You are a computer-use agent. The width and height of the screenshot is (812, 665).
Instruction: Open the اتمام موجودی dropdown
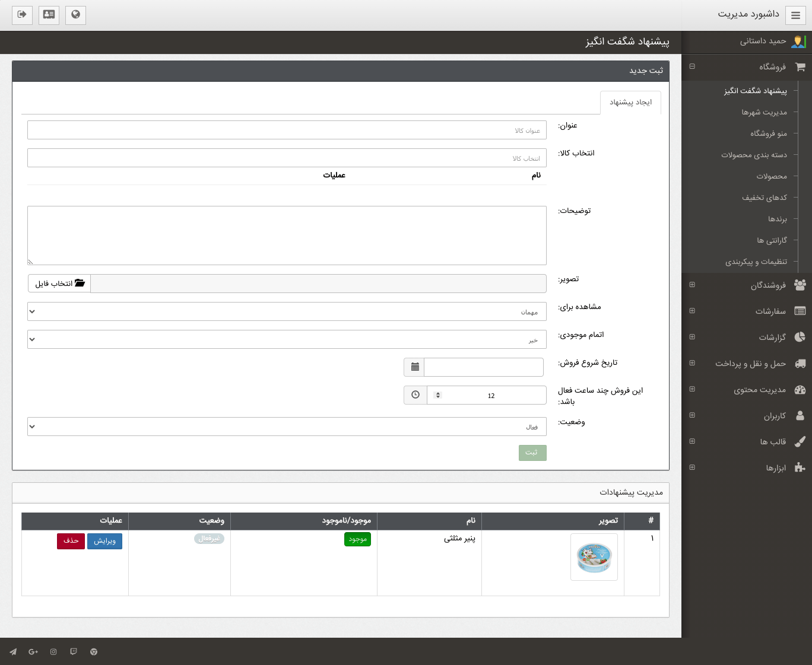click(287, 339)
